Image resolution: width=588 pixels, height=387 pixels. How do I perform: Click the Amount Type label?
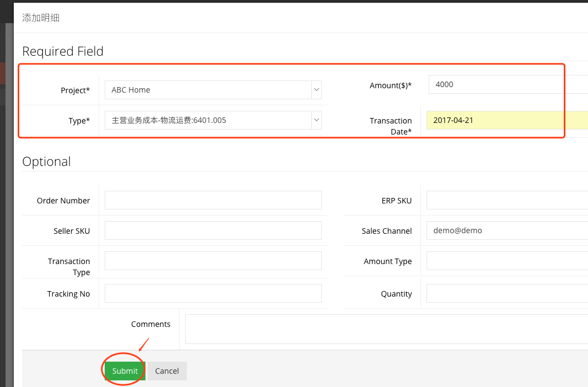pyautogui.click(x=388, y=261)
